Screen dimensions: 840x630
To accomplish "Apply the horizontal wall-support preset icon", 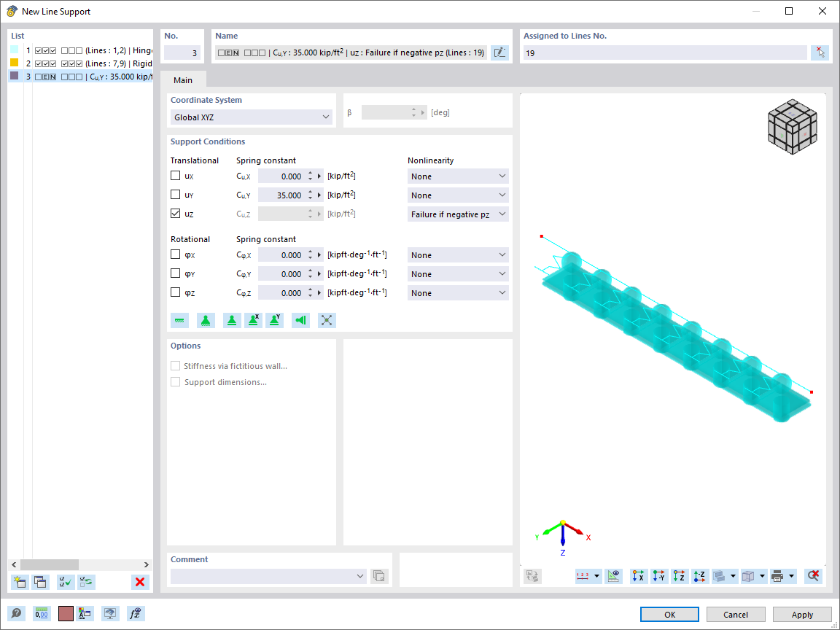I will point(300,320).
